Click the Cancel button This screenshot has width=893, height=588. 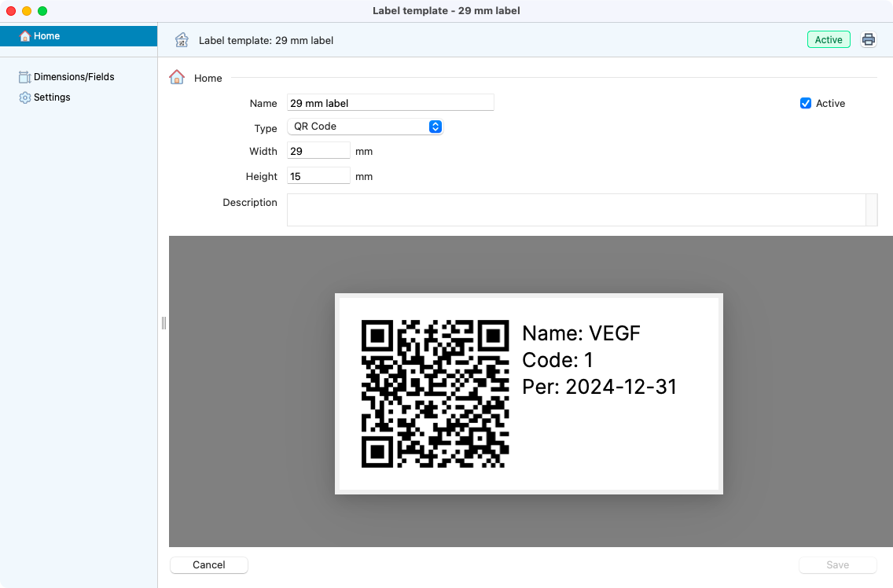click(209, 564)
